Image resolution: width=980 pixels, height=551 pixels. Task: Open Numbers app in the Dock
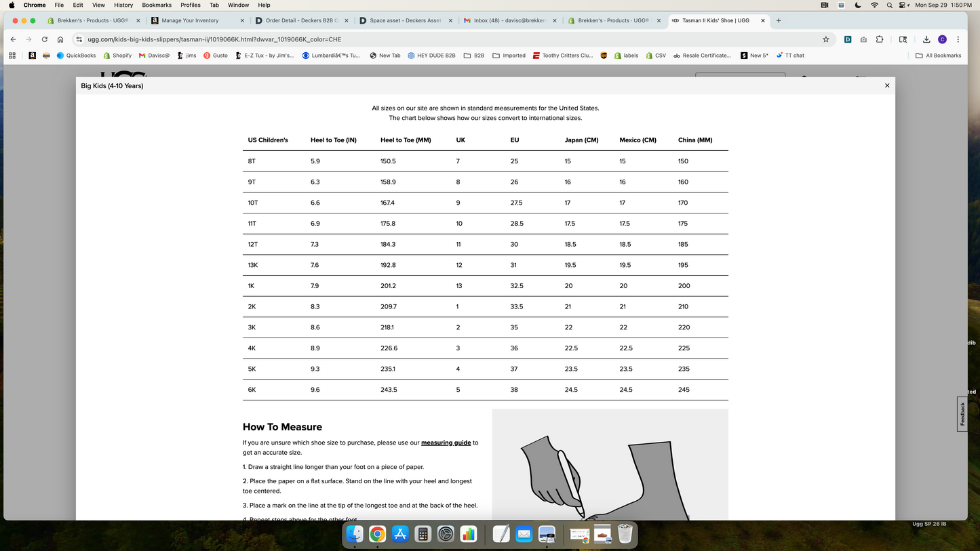(x=469, y=534)
